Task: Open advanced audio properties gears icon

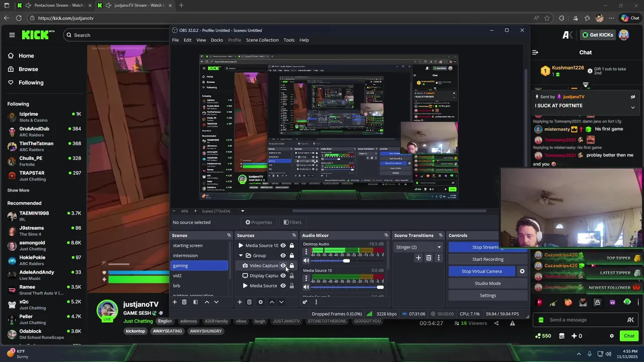Action: (x=305, y=302)
